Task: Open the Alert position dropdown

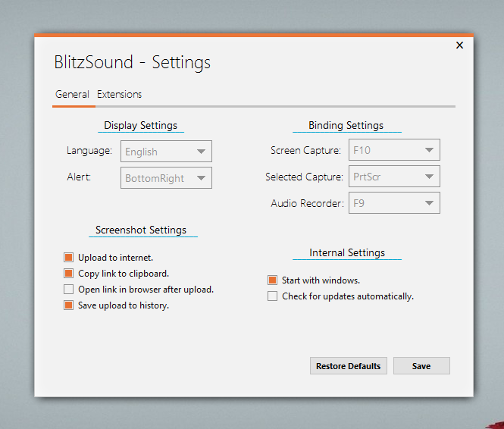Action: click(x=166, y=177)
